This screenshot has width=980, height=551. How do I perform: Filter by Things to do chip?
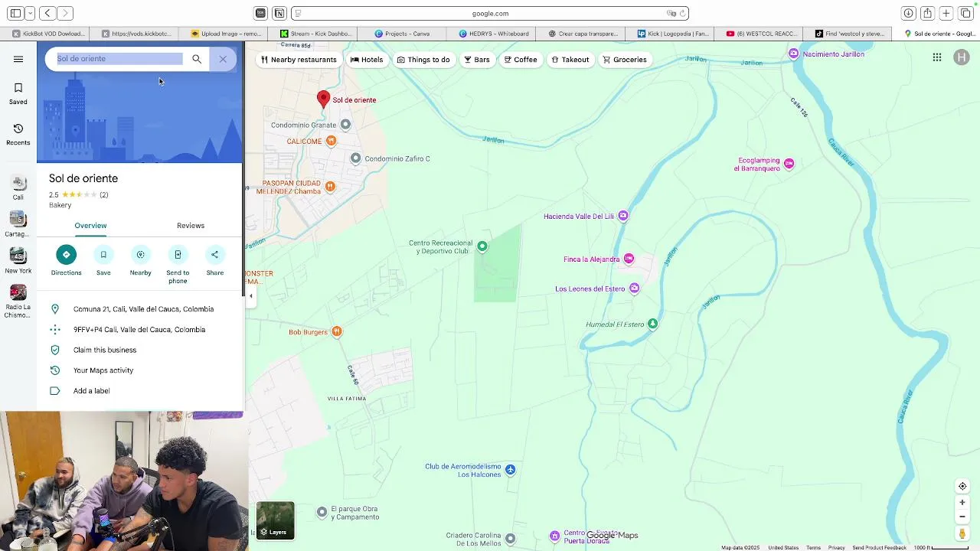423,60
